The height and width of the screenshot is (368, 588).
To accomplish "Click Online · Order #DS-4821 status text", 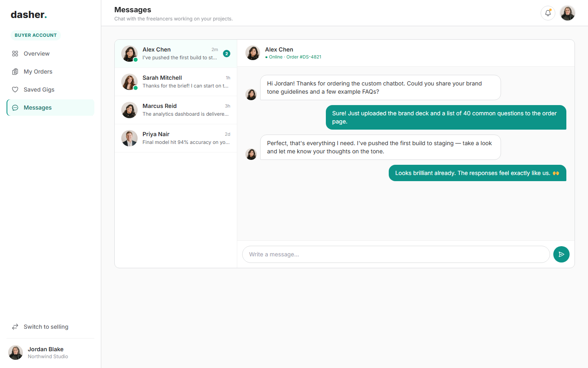I will 293,57.
